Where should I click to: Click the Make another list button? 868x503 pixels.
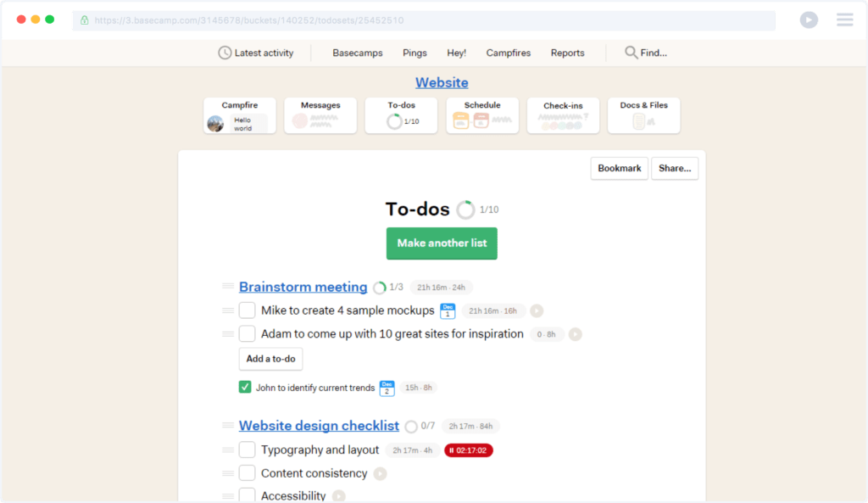point(442,243)
